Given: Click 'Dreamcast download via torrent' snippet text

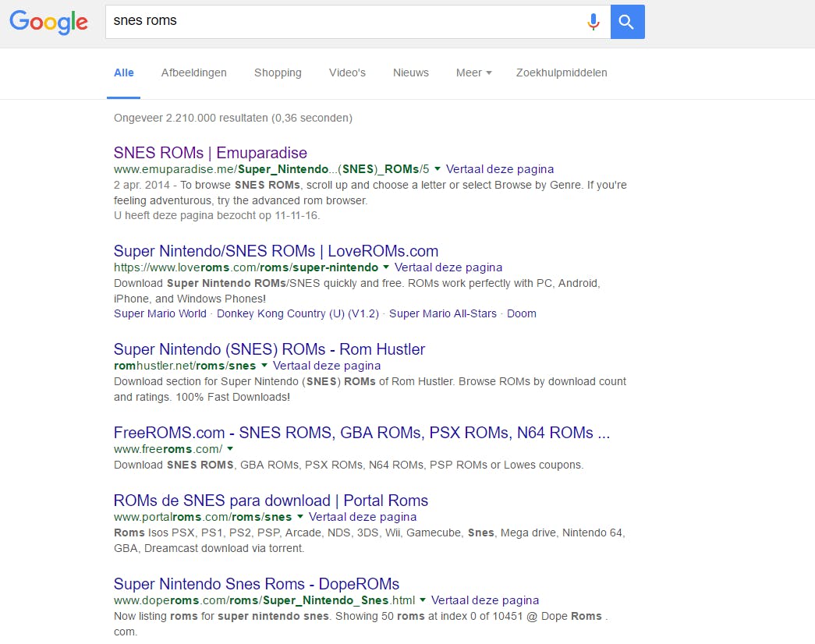Looking at the screenshot, I should coord(224,548).
